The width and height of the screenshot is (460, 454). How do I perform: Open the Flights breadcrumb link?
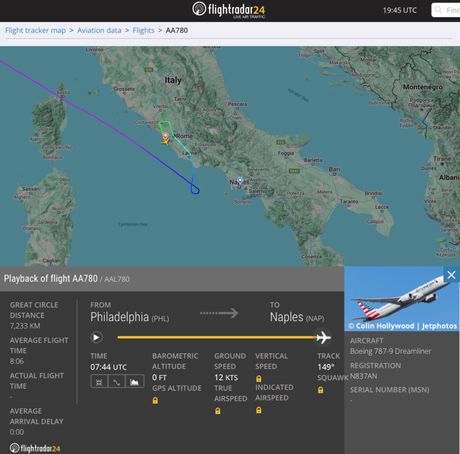tap(143, 30)
